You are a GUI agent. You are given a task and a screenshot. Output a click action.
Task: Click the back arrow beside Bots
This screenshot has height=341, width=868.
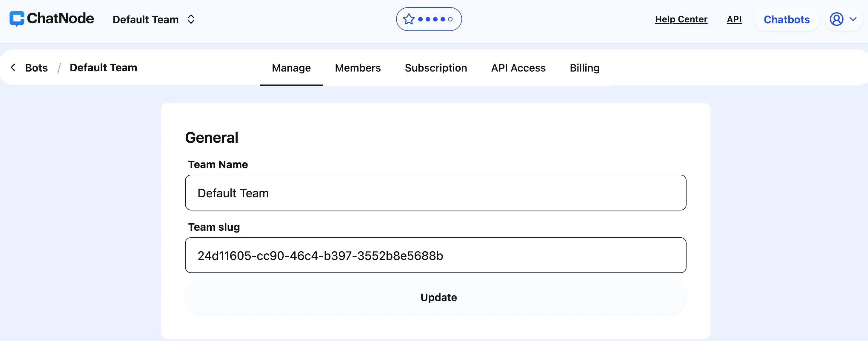tap(13, 67)
